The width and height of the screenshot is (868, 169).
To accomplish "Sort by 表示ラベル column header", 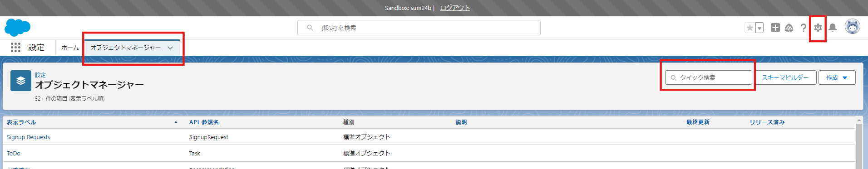I will (21, 122).
